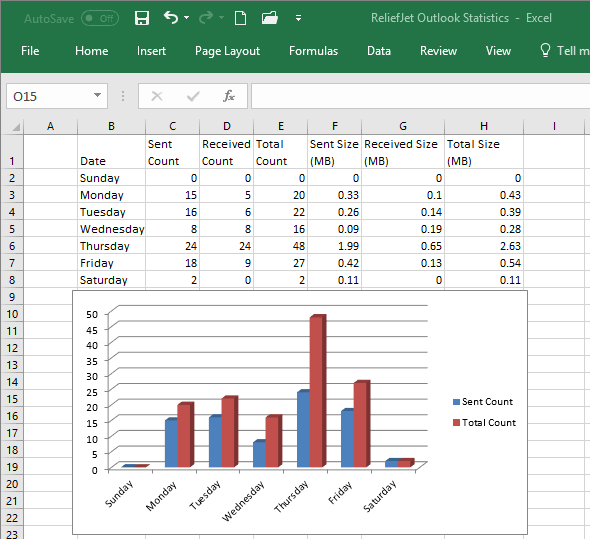590x539 pixels.
Task: Click the New blank document icon
Action: point(240,18)
